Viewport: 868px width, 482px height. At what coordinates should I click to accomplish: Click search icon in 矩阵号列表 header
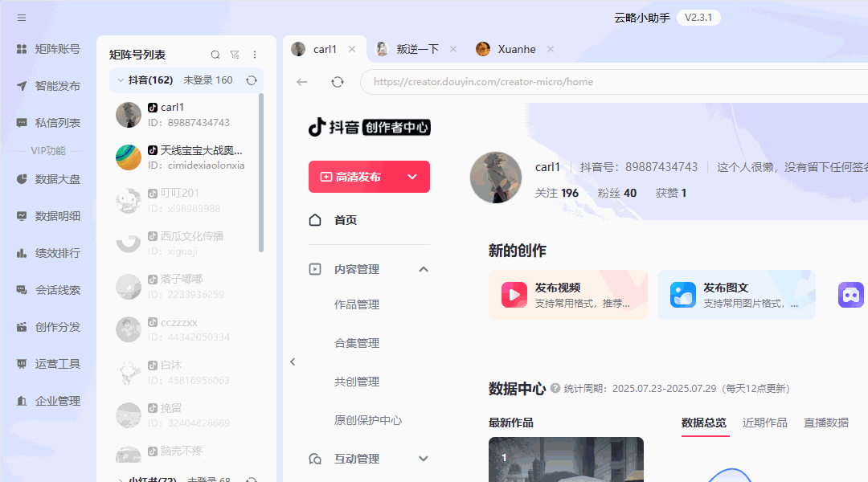pos(215,55)
